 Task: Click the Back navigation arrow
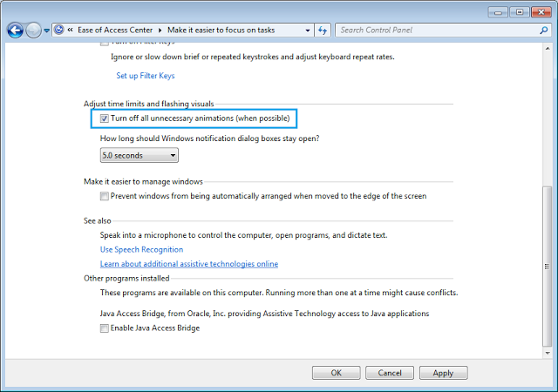coord(16,30)
